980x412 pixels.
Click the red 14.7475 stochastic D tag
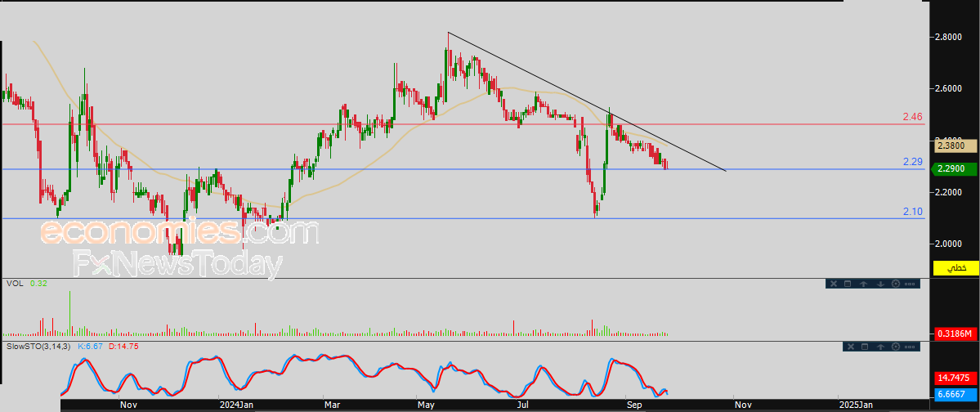[x=955, y=378]
